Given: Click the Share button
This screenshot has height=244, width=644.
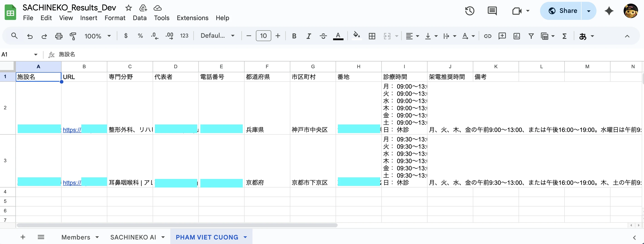Looking at the screenshot, I should tap(562, 11).
